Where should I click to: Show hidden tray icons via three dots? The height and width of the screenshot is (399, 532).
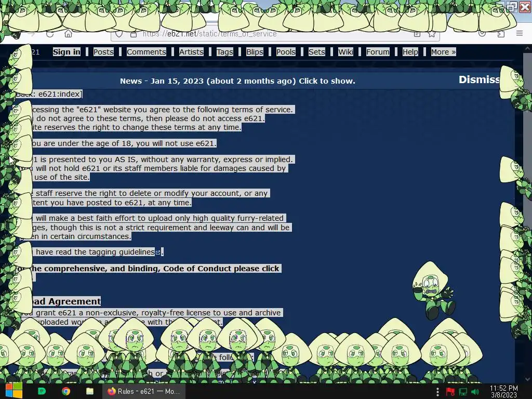[x=437, y=392]
